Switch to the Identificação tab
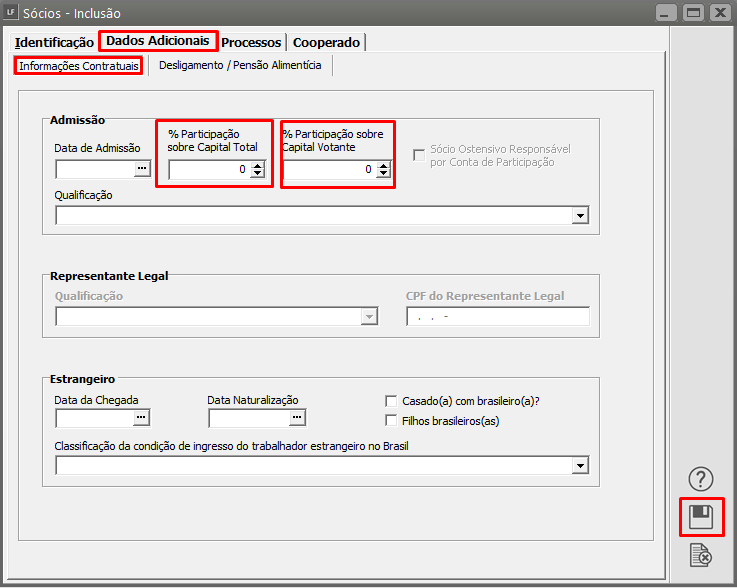This screenshot has width=737, height=588. pos(54,43)
